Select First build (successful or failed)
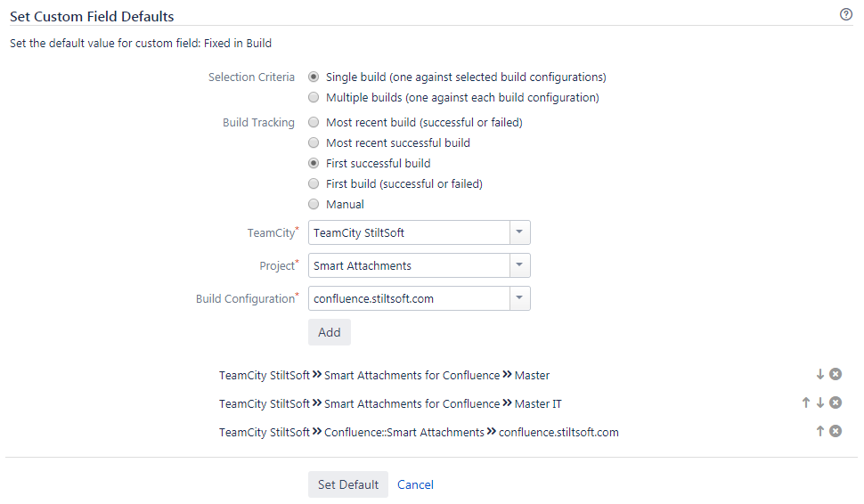The width and height of the screenshot is (864, 504). [x=314, y=184]
